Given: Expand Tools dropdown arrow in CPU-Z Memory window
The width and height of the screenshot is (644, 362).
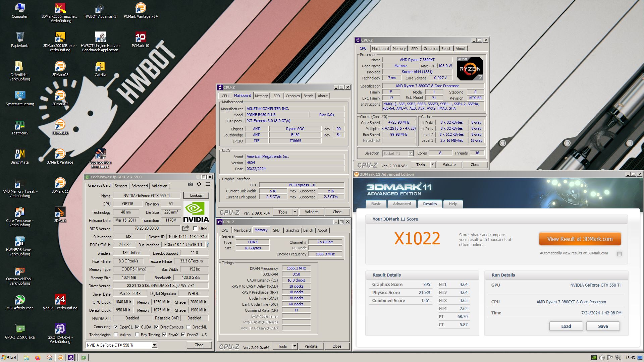Looking at the screenshot, I should [x=294, y=346].
